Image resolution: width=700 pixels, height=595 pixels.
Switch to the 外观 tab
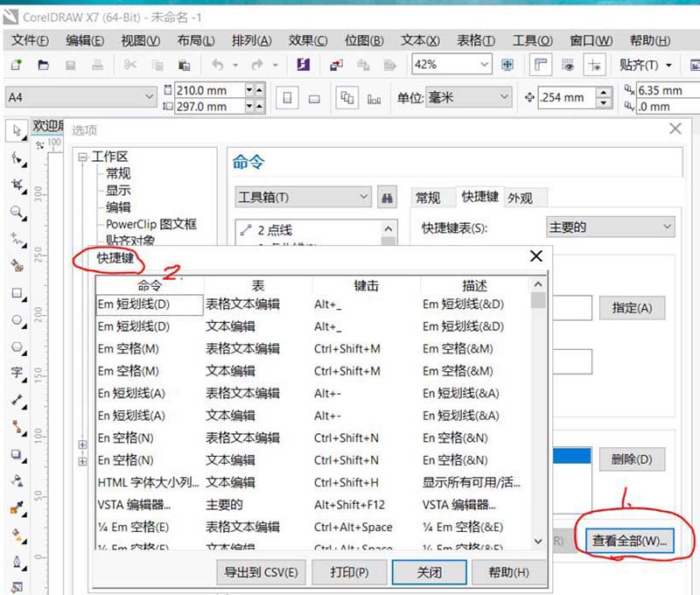[x=520, y=198]
